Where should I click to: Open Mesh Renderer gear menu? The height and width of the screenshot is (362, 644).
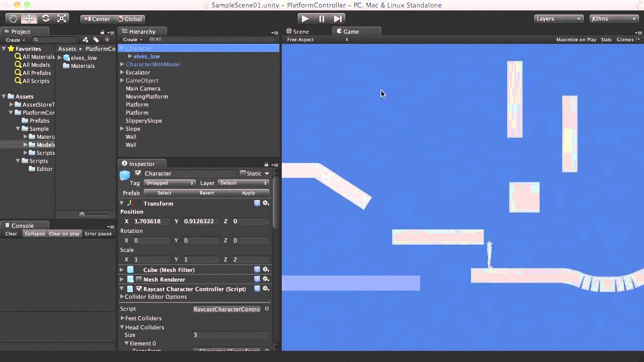[266, 279]
